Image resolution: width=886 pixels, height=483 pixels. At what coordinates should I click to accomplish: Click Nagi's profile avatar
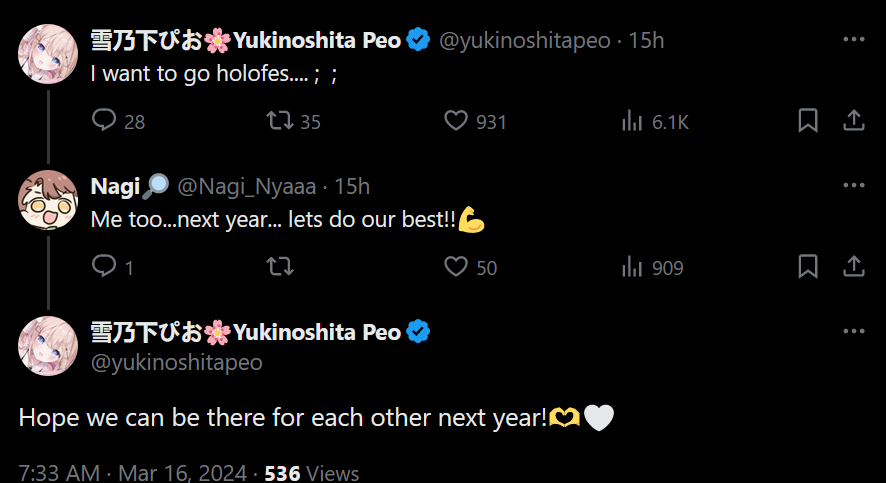pyautogui.click(x=48, y=200)
